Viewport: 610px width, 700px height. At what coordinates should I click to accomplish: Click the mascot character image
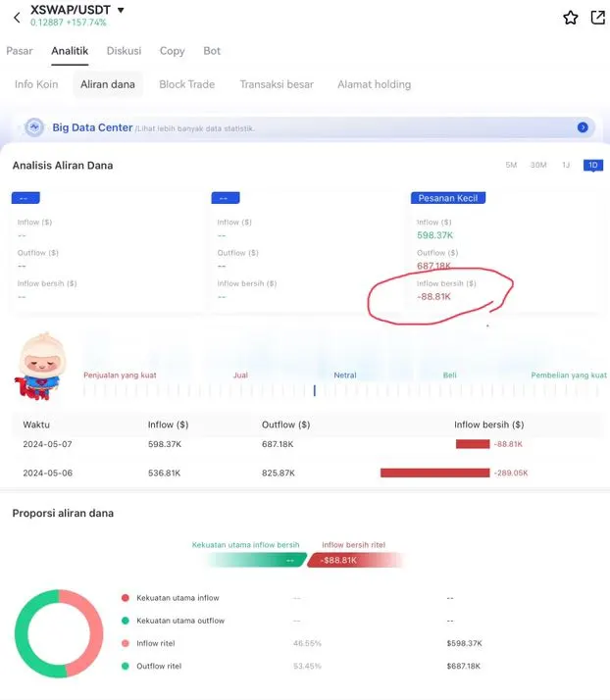pos(41,366)
